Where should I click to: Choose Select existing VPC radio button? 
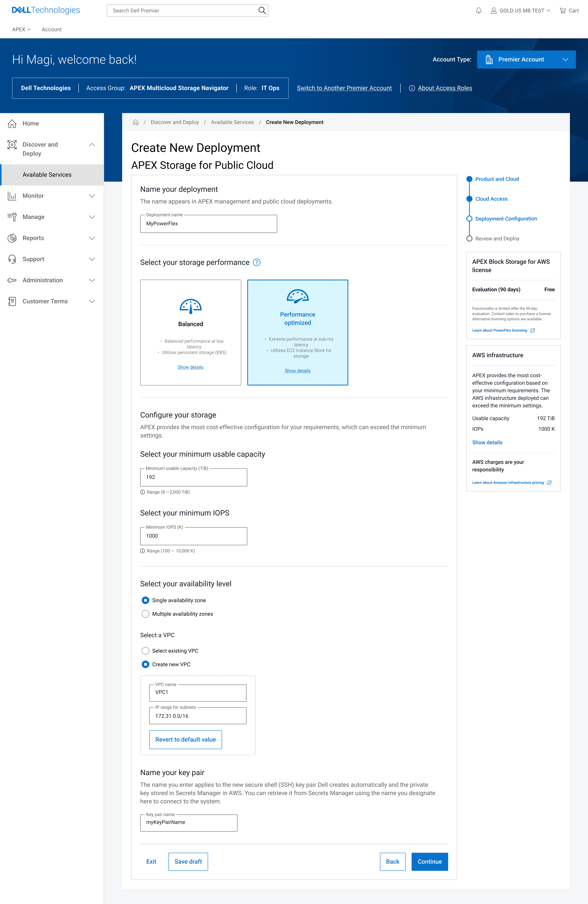pos(145,651)
